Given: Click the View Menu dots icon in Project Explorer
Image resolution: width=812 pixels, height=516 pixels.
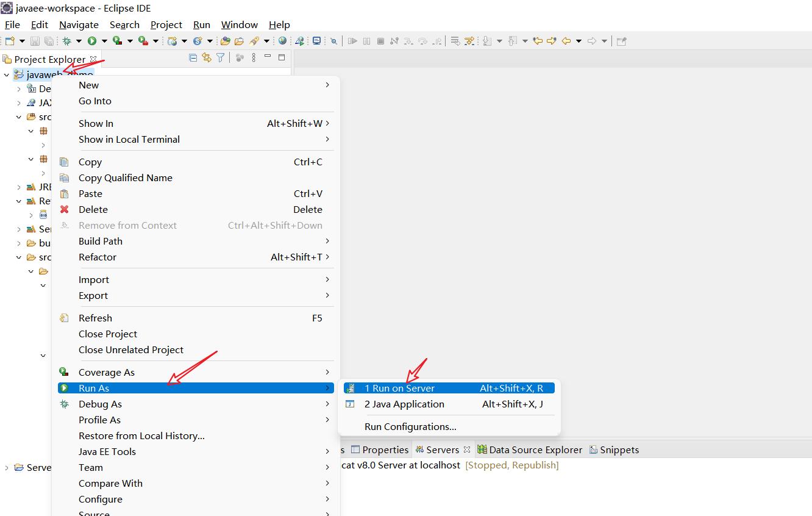Looking at the screenshot, I should coord(254,57).
